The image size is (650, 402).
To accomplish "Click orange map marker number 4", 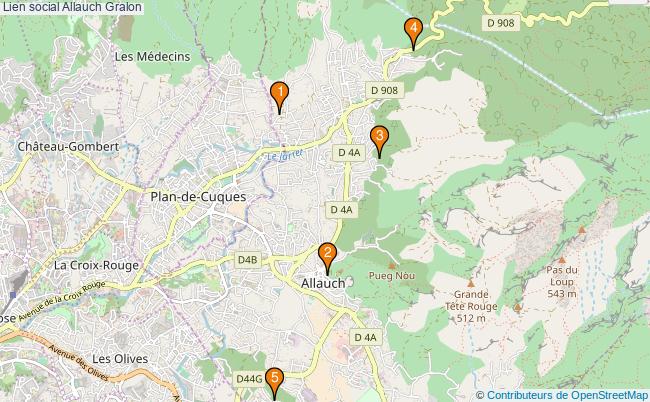I will tap(413, 33).
